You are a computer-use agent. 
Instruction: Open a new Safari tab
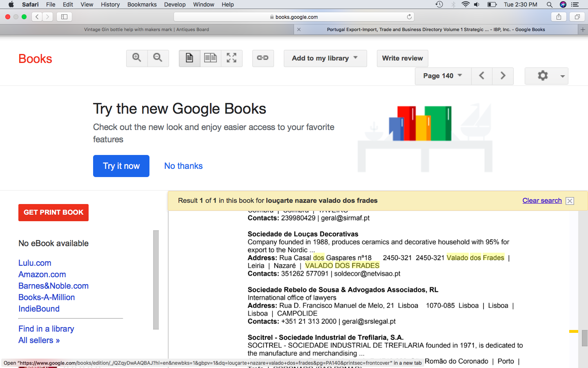tap(583, 29)
